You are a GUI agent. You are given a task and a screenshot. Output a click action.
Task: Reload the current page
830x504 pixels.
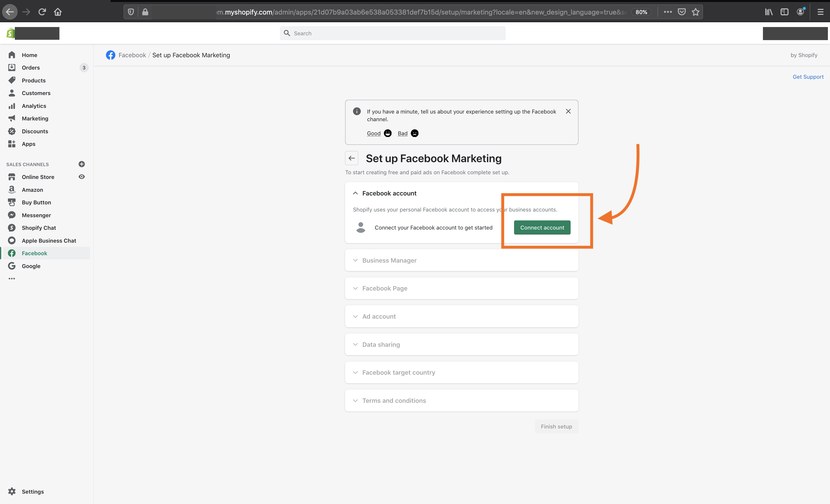(x=42, y=12)
